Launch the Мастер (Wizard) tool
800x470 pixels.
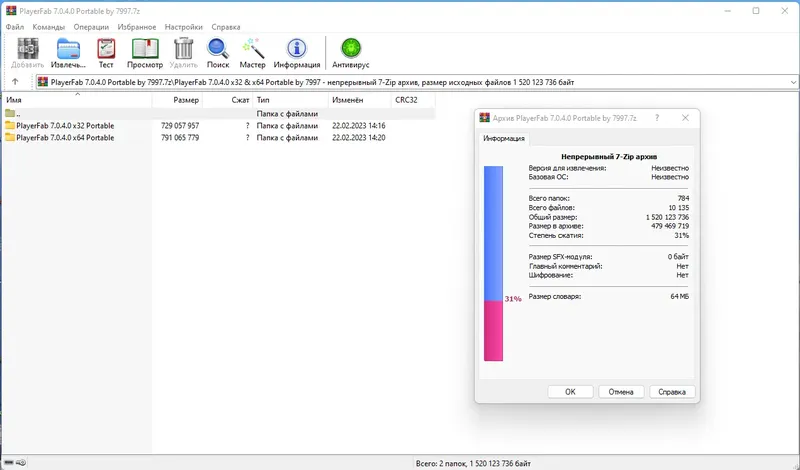(x=253, y=49)
